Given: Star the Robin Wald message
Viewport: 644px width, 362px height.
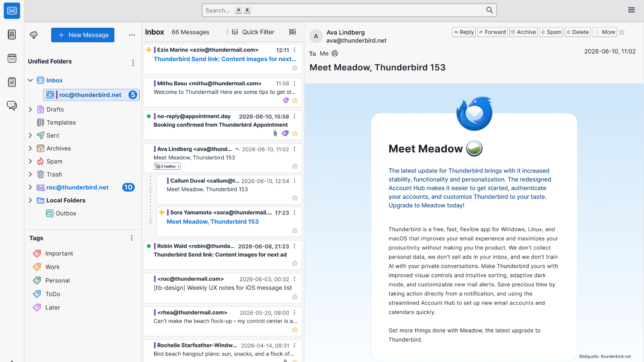Looking at the screenshot, I should click(295, 263).
